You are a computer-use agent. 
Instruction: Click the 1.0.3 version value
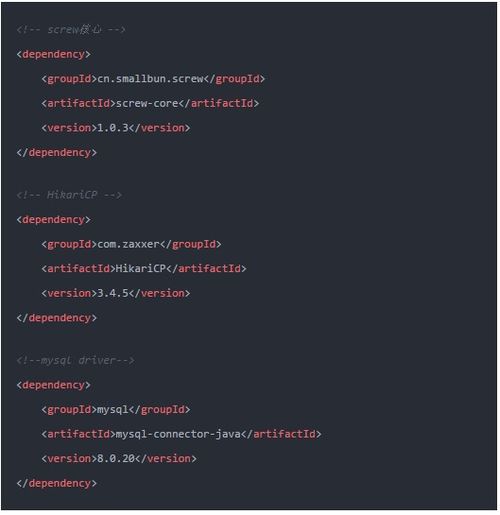(113, 128)
